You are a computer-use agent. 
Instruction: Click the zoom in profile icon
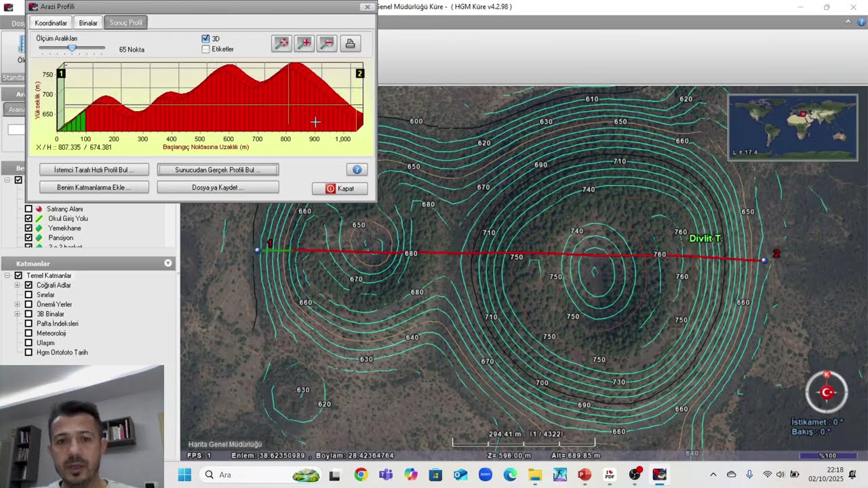pos(304,43)
